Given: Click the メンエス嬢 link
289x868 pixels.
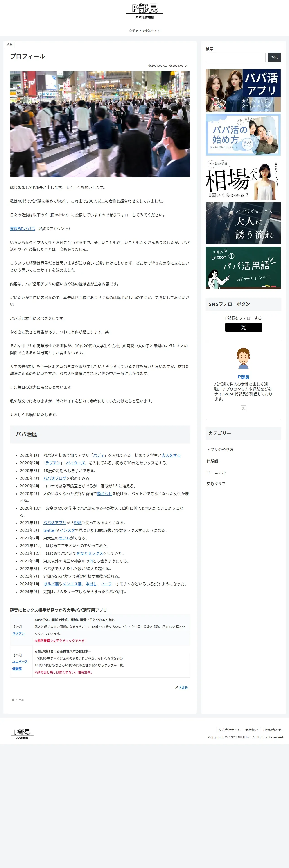Looking at the screenshot, I should pos(72,584).
